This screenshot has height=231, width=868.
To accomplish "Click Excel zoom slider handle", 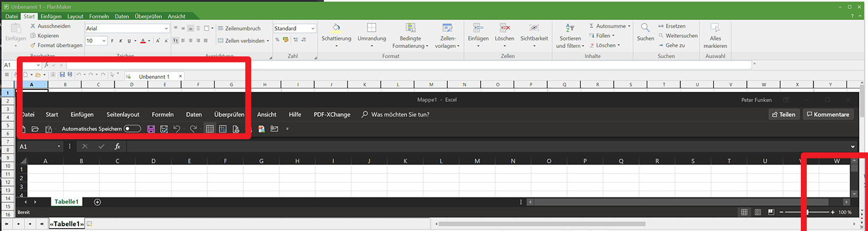I will (808, 212).
